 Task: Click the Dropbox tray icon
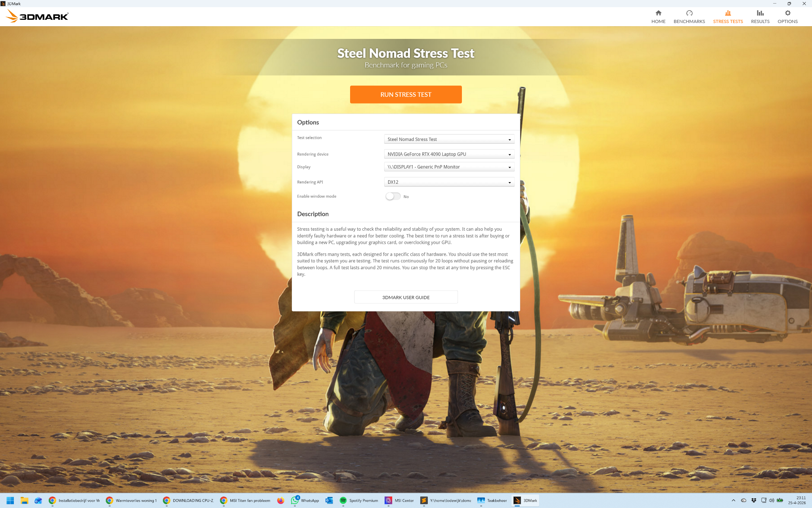coord(754,500)
